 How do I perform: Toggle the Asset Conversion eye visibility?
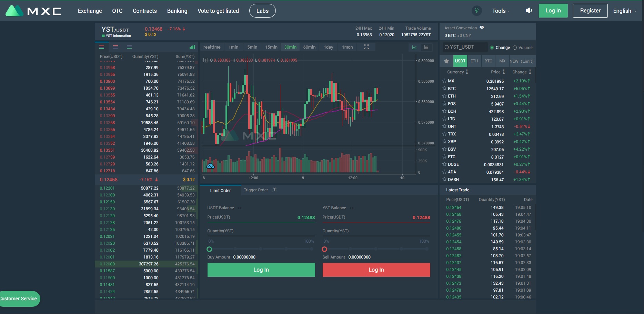click(482, 28)
